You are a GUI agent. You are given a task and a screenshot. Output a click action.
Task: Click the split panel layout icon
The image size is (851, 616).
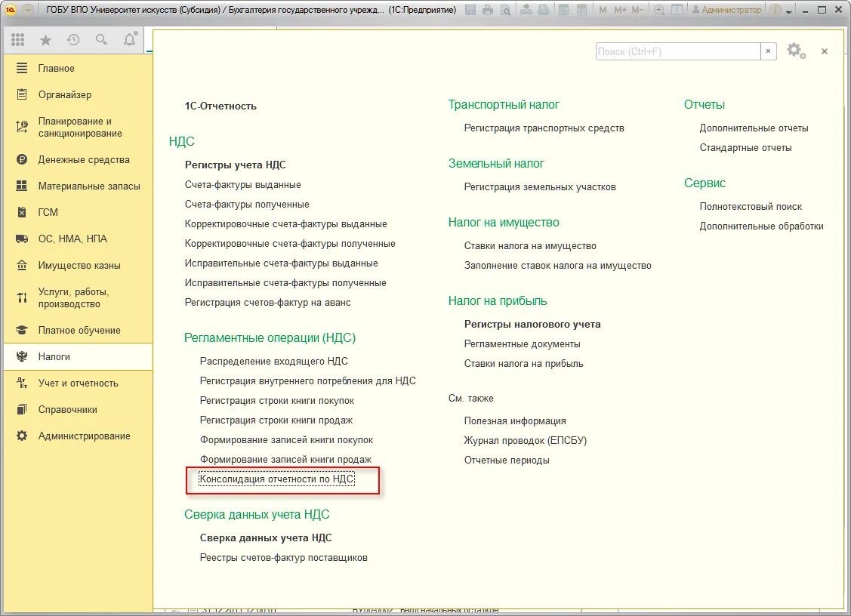pyautogui.click(x=677, y=10)
